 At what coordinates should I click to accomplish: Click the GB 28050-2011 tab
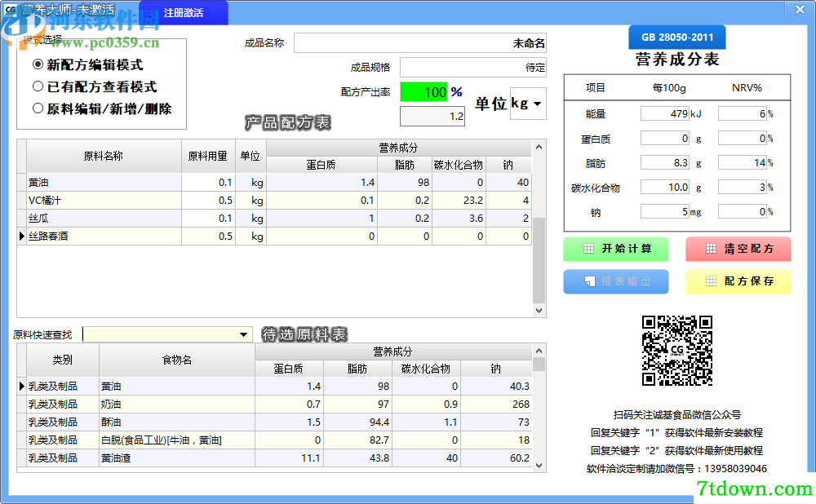677,37
